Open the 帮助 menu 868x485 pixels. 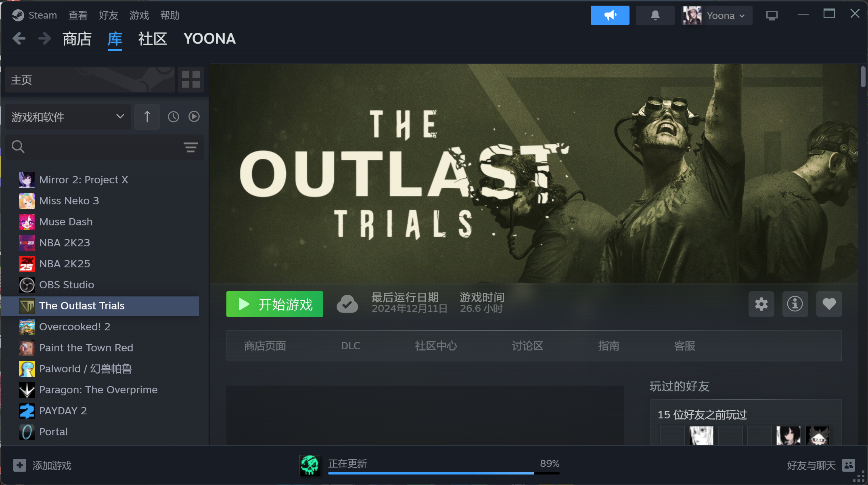tap(170, 15)
